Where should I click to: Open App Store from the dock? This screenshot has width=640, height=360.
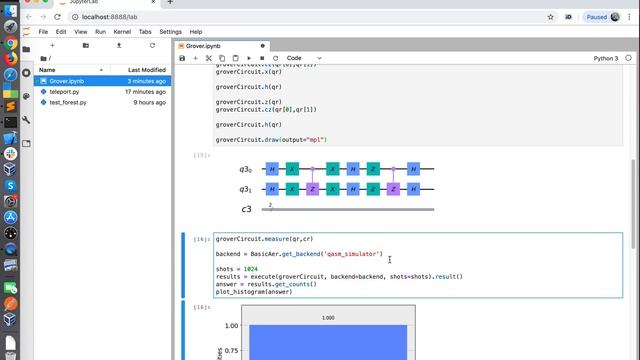tap(11, 218)
